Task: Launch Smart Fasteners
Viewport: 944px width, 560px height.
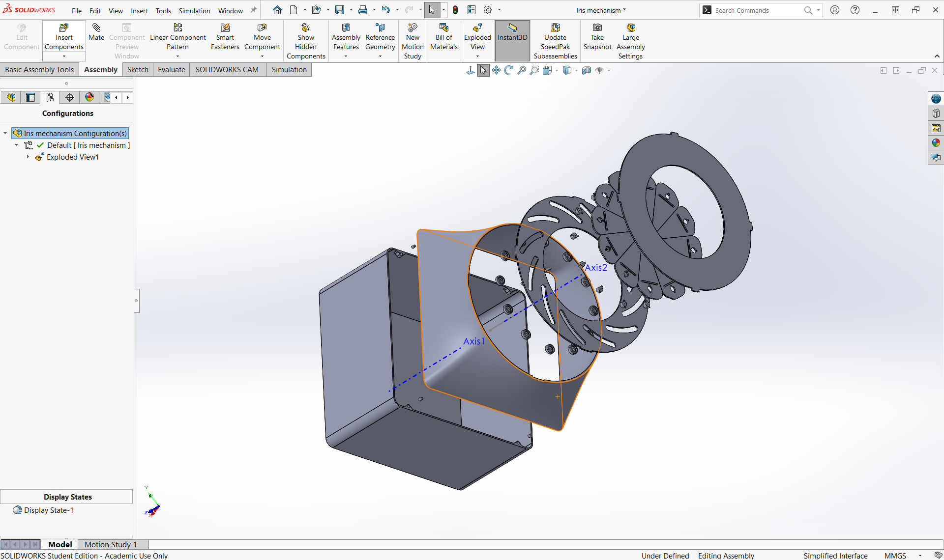Action: [x=225, y=37]
